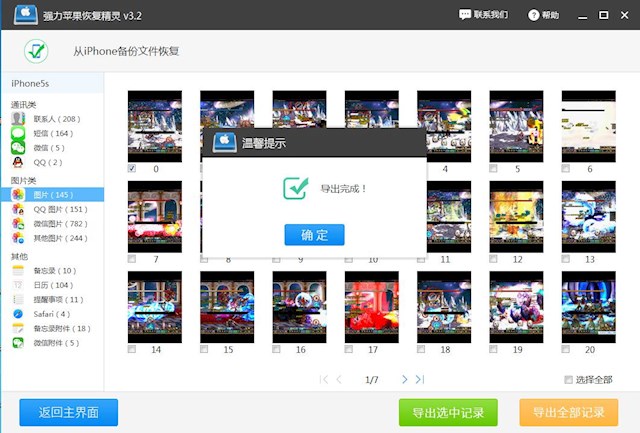Open the 帮助 question mark icon
Image resolution: width=640 pixels, height=433 pixels.
533,15
